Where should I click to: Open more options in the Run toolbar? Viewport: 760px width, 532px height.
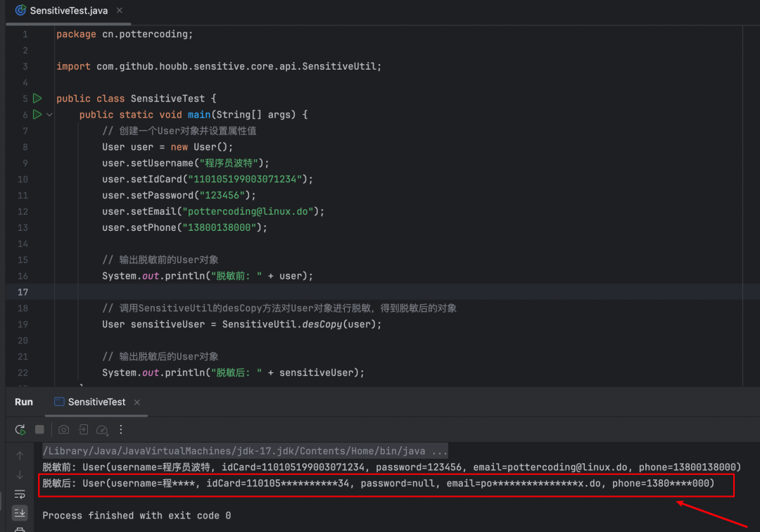click(x=121, y=430)
